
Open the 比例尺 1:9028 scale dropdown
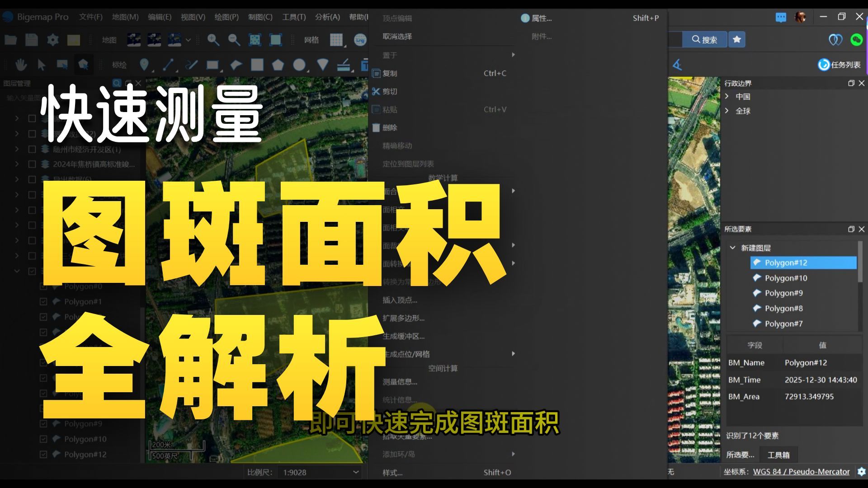(x=356, y=472)
